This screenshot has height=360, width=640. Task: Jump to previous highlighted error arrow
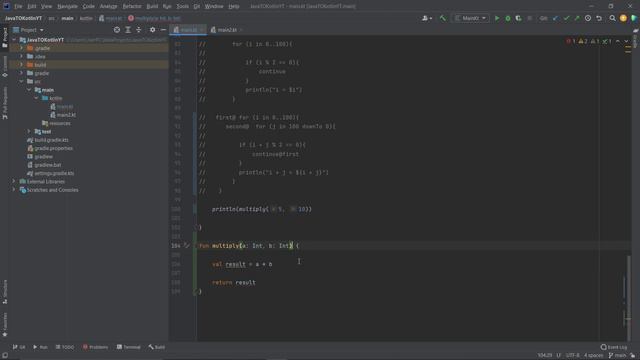(618, 41)
